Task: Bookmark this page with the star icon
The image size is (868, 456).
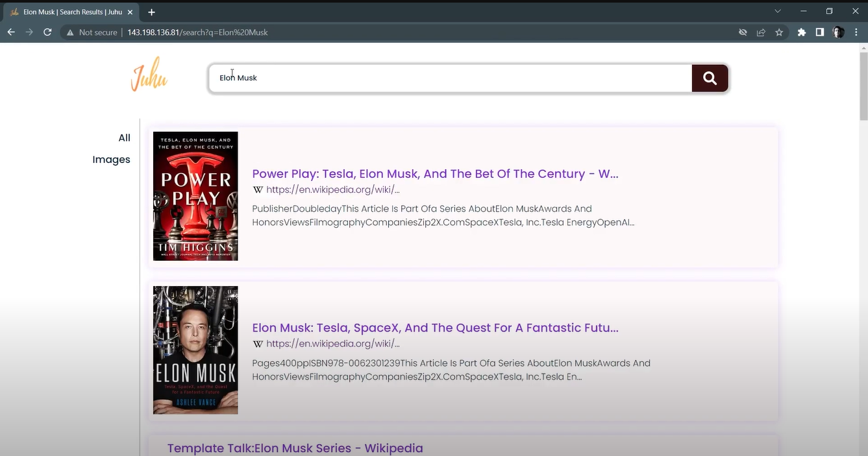Action: pyautogui.click(x=779, y=32)
